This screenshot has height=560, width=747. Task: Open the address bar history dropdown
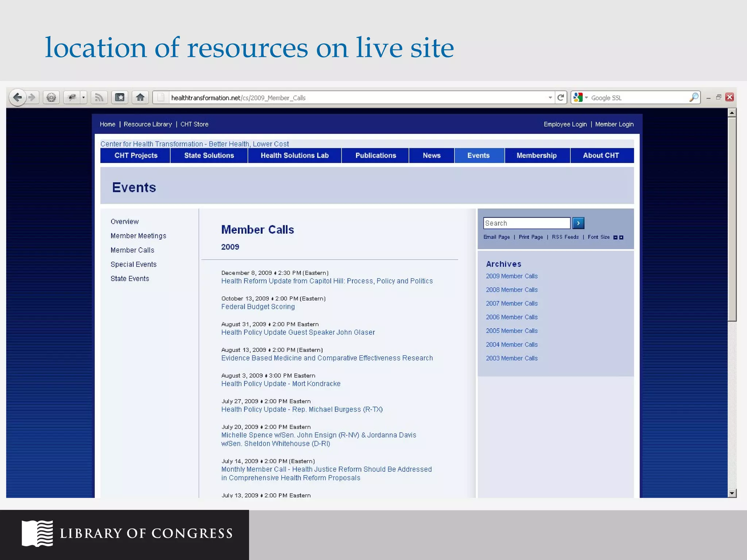click(x=550, y=97)
